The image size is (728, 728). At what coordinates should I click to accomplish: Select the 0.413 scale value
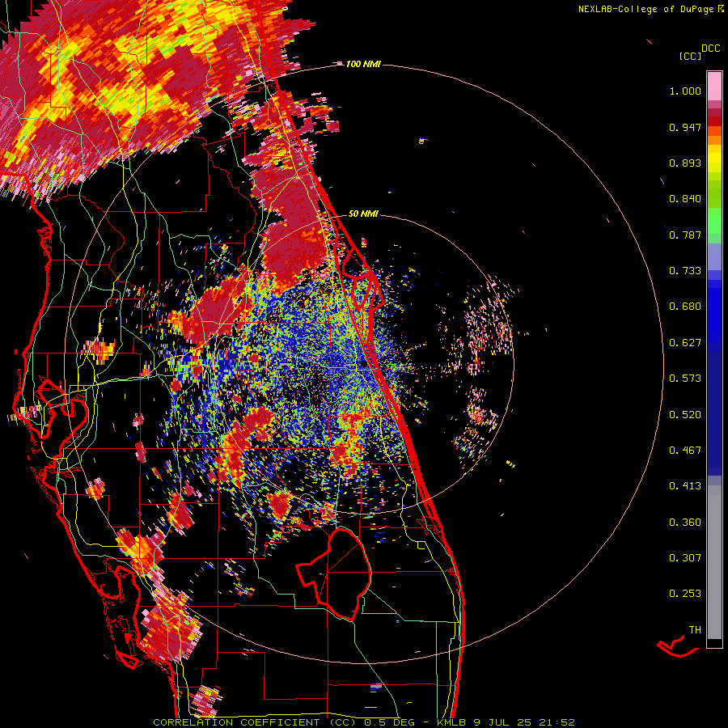point(685,486)
